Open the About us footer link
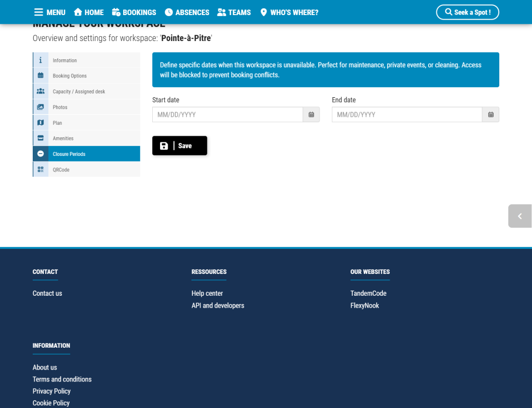Image resolution: width=532 pixels, height=408 pixels. coord(45,367)
